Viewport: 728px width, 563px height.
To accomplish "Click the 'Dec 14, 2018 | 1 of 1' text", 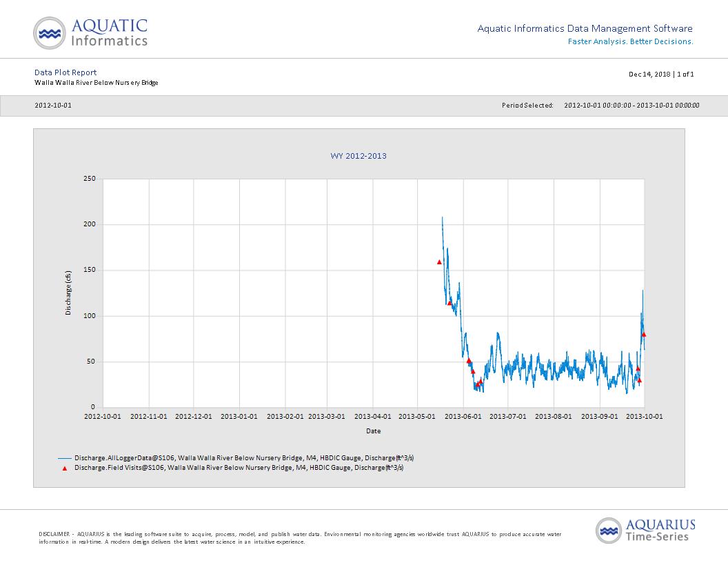I will (x=661, y=75).
